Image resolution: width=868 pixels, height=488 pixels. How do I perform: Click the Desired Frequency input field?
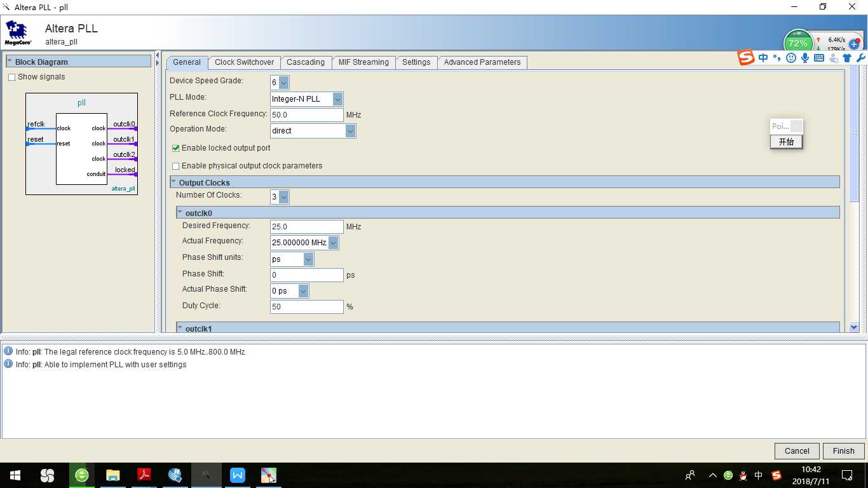point(307,227)
